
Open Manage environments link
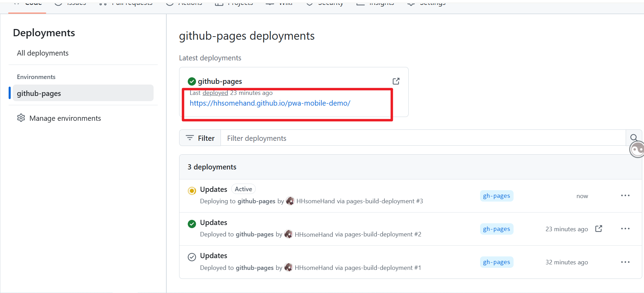point(65,118)
